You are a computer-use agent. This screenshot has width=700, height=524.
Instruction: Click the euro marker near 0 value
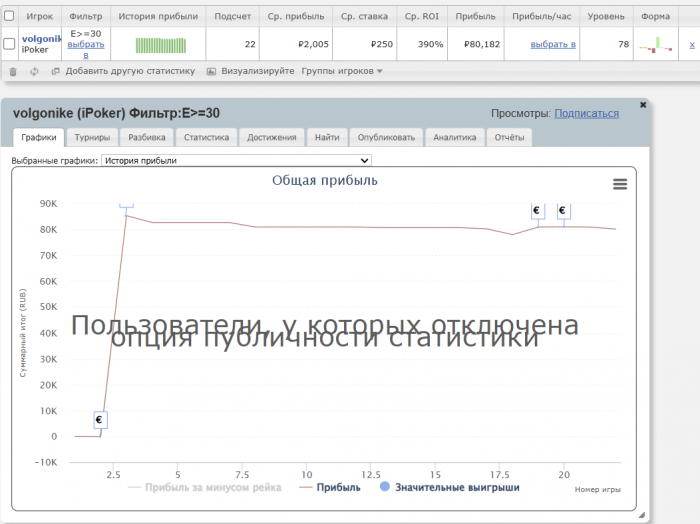[100, 420]
